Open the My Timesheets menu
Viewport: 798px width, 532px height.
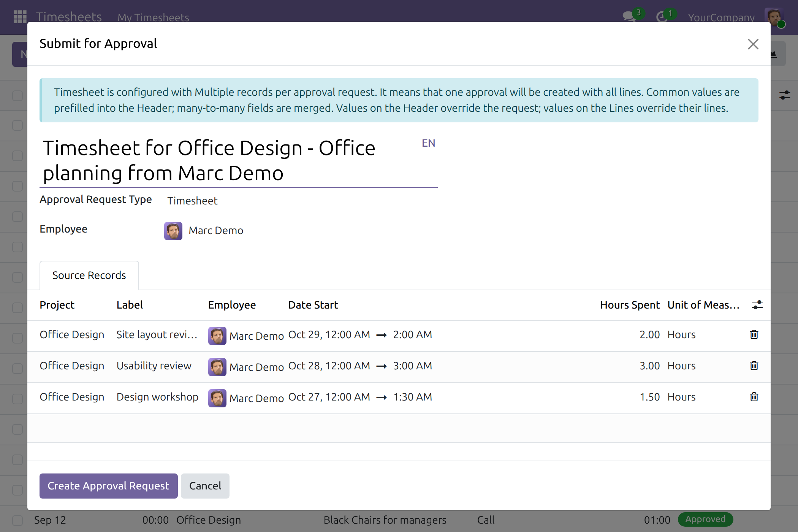point(153,17)
